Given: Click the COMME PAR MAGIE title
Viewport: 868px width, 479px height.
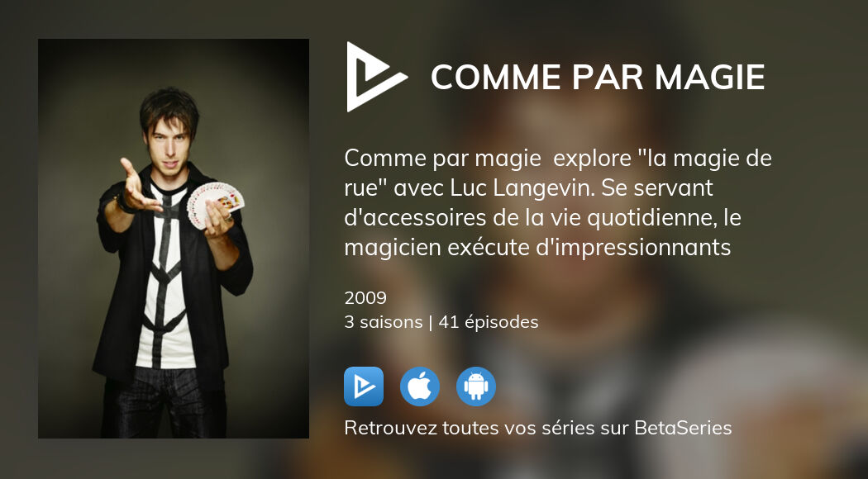Looking at the screenshot, I should 598,77.
